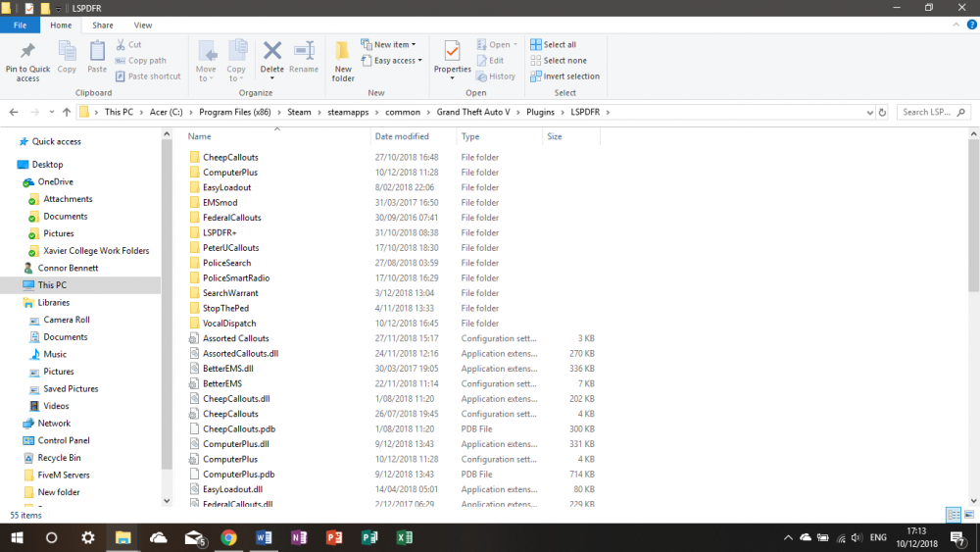Create a New folder from ribbon
Image resolution: width=980 pixels, height=552 pixels.
(x=342, y=61)
